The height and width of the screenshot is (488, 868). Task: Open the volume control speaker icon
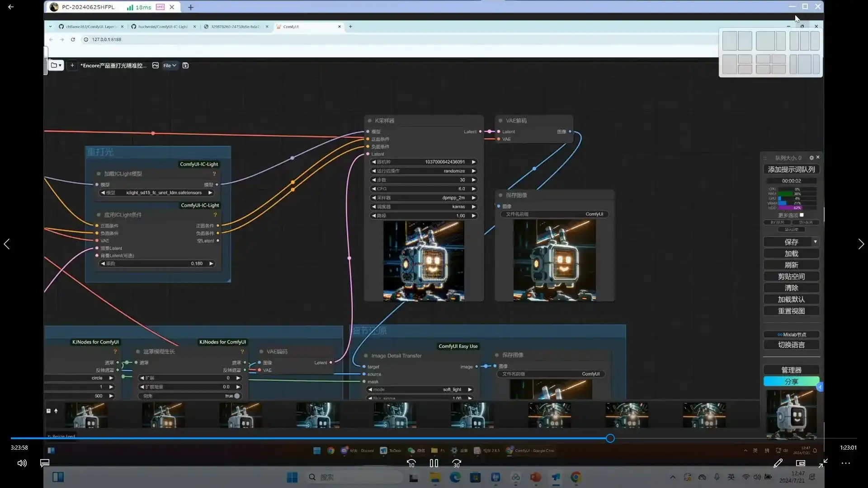point(22,463)
